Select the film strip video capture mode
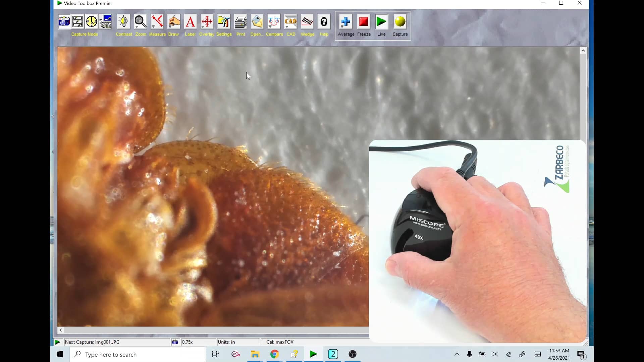 (x=77, y=22)
